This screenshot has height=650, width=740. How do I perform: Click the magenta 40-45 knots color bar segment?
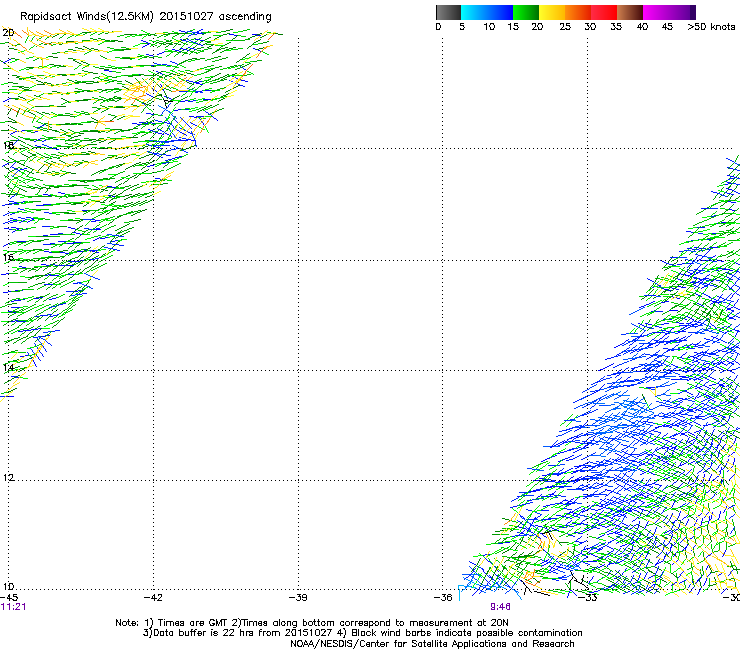tap(656, 13)
